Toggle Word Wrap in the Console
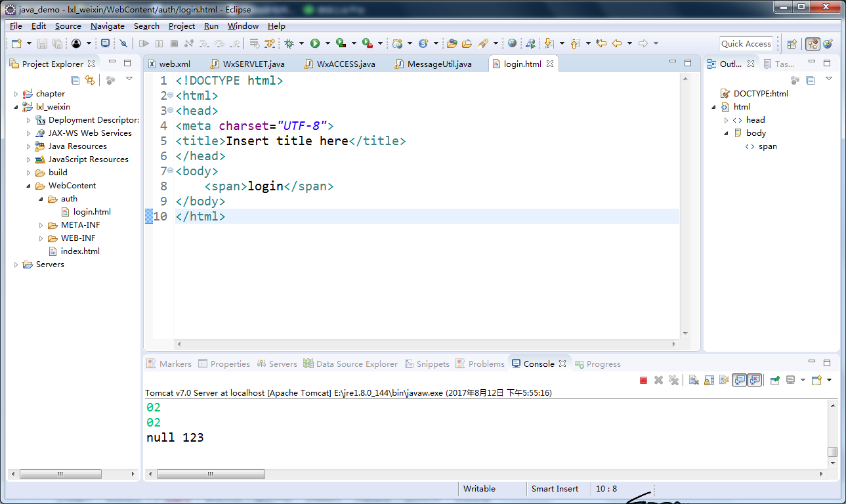846x504 pixels. 724,380
